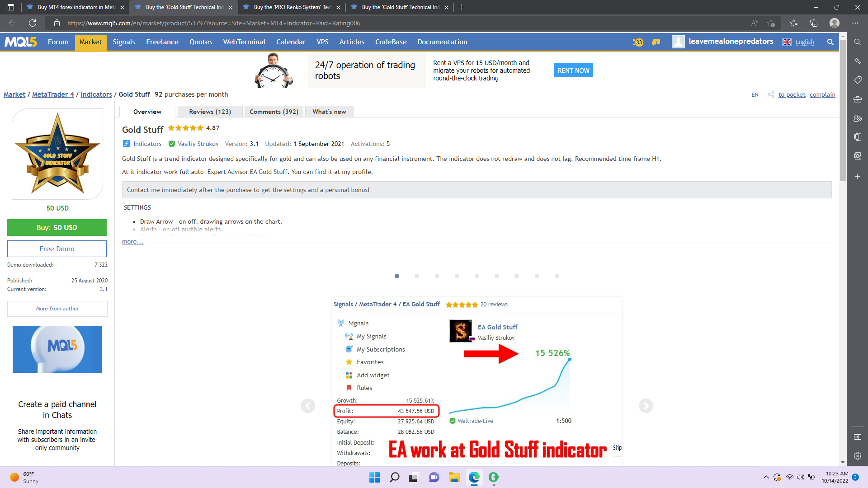This screenshot has height=488, width=868.
Task: Switch to the Reviews (123) tab
Action: coord(210,112)
